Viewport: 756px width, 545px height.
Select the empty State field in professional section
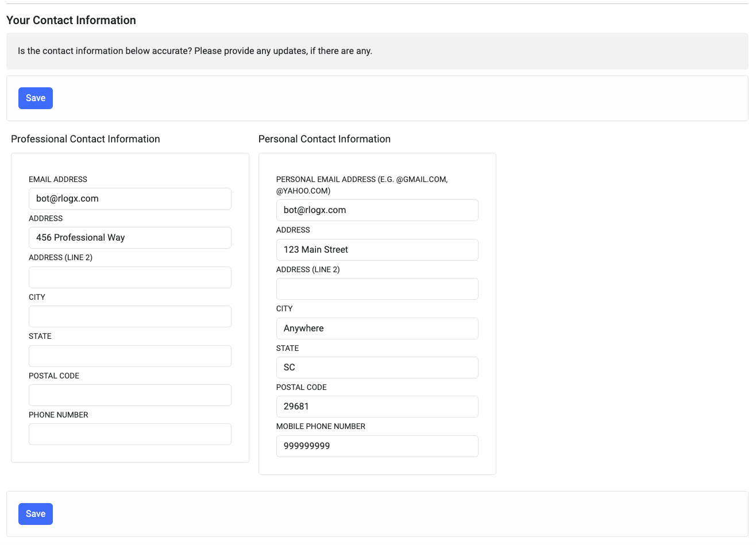(129, 355)
